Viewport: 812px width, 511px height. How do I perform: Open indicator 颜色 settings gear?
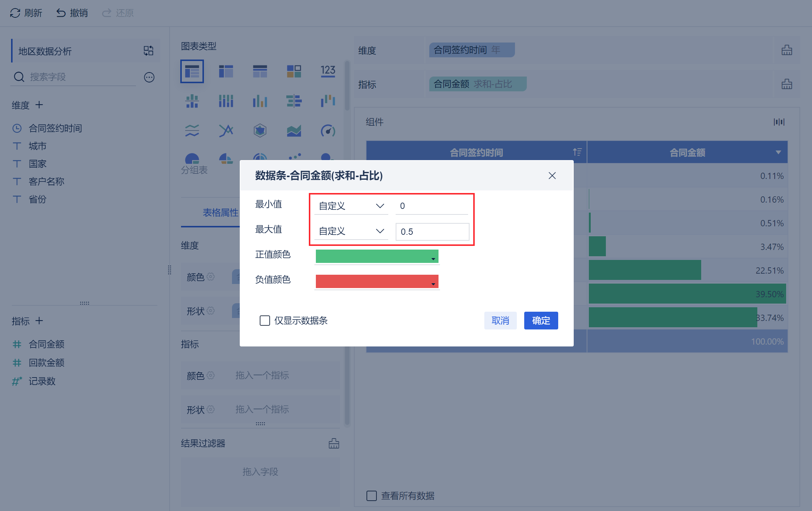pyautogui.click(x=211, y=375)
